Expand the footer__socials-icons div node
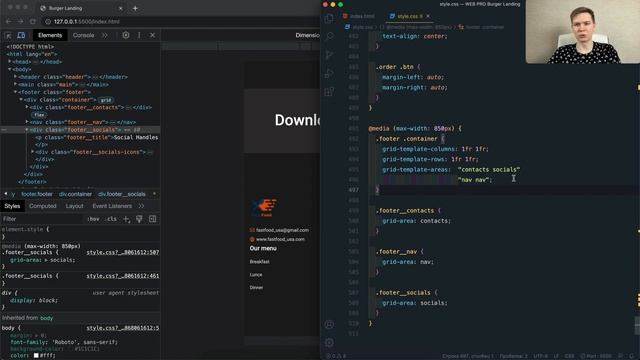Screen dimensions: 640x360 [33, 152]
